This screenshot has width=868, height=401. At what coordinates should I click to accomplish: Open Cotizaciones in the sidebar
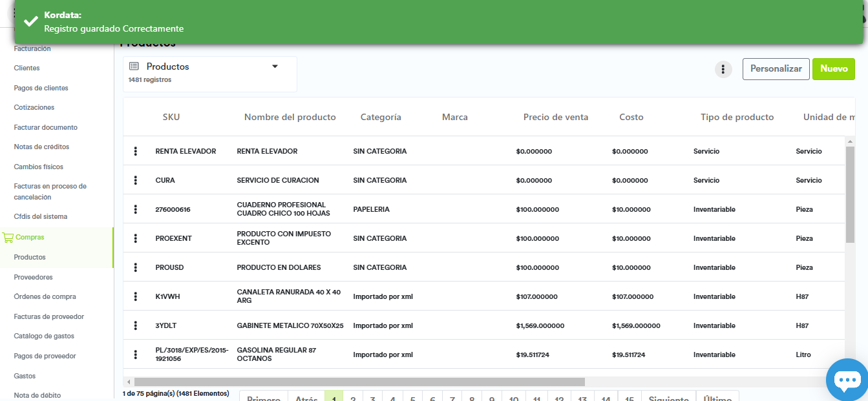pyautogui.click(x=34, y=107)
